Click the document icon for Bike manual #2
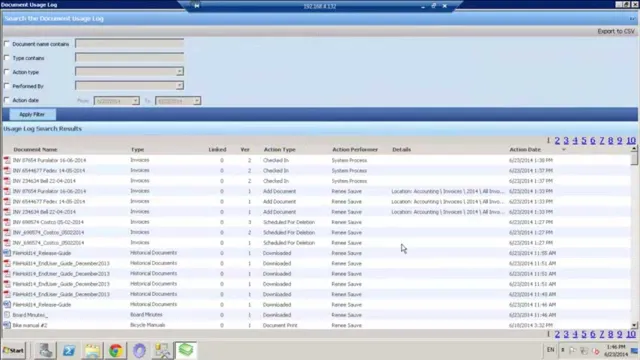 7,325
